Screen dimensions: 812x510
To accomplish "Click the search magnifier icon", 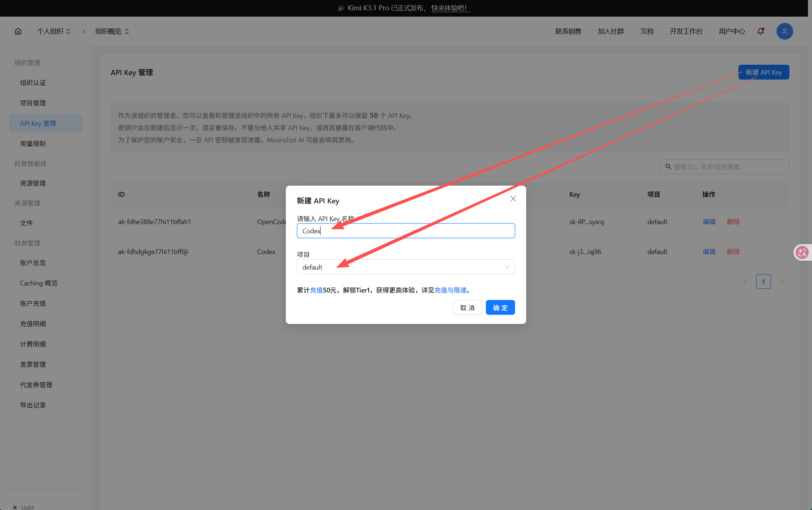I will pyautogui.click(x=668, y=167).
